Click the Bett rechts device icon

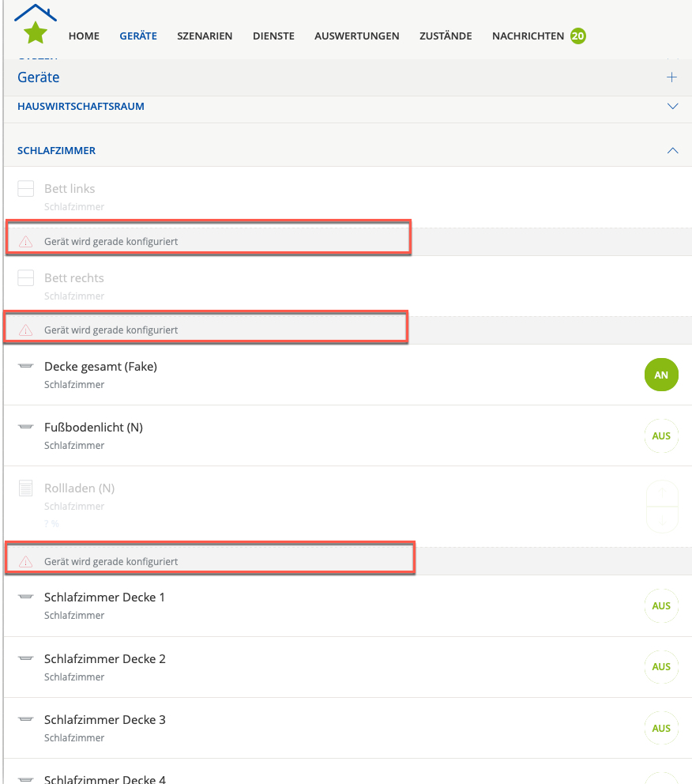26,278
